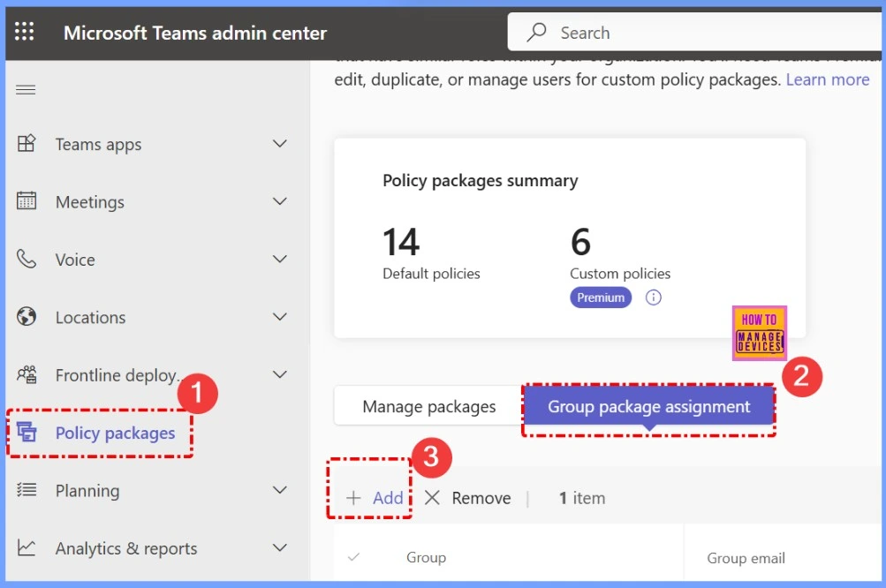Open Voice menu item
This screenshot has height=588, width=886.
coord(75,260)
